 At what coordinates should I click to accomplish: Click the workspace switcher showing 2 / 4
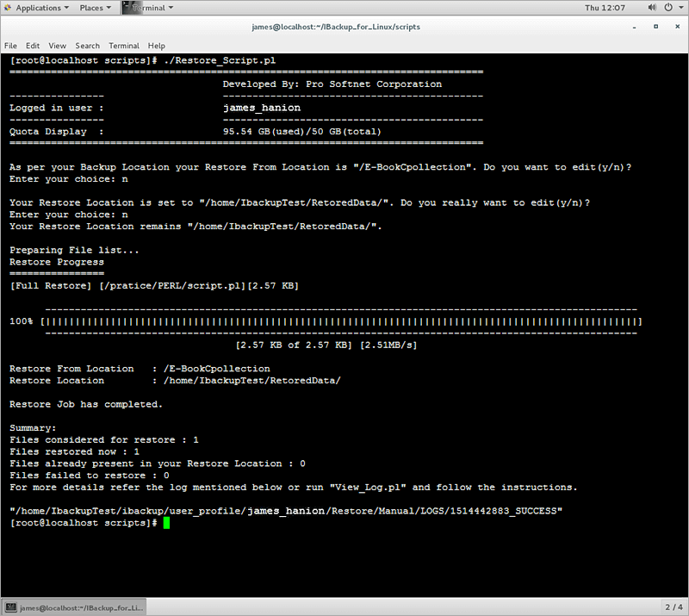tap(673, 607)
